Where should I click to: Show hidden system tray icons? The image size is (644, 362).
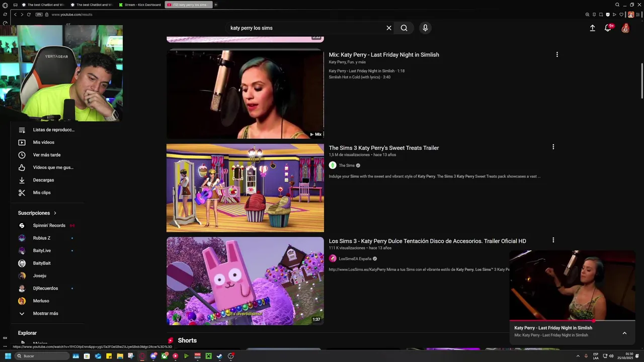pyautogui.click(x=578, y=356)
